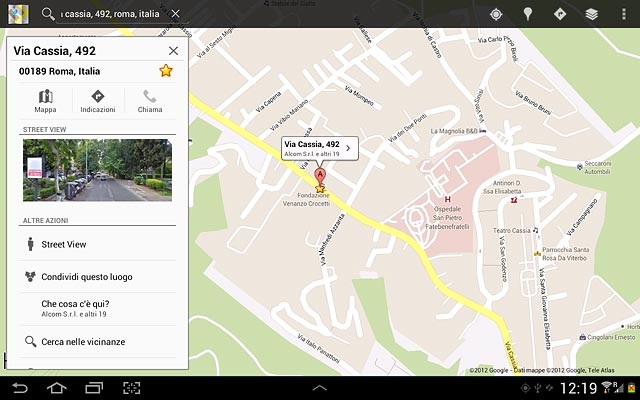Close the Via Cassia, 492 panel
Screen dimensions: 640x400
[173, 51]
